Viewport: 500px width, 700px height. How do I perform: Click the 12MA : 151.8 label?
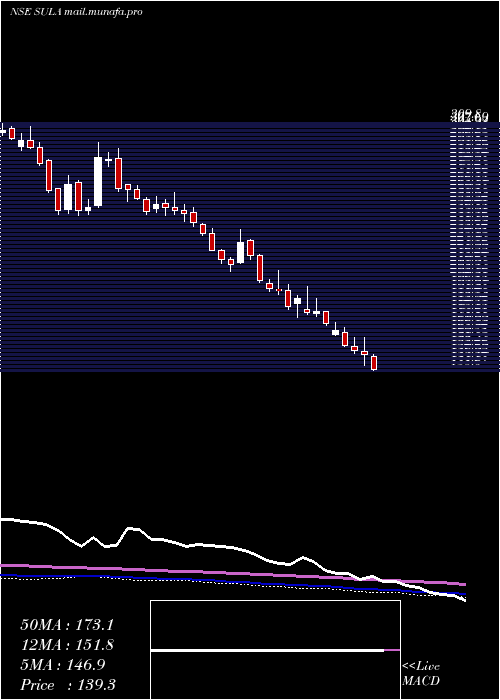coord(67,645)
